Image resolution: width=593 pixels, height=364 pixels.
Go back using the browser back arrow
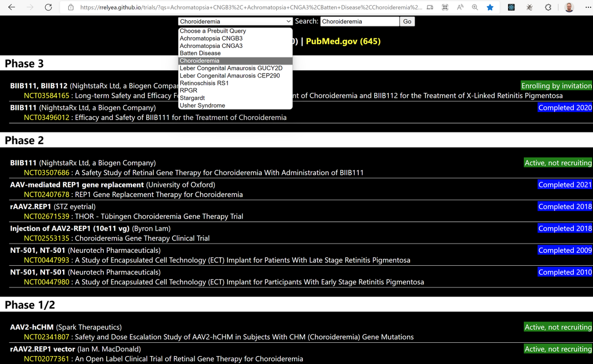[x=11, y=7]
